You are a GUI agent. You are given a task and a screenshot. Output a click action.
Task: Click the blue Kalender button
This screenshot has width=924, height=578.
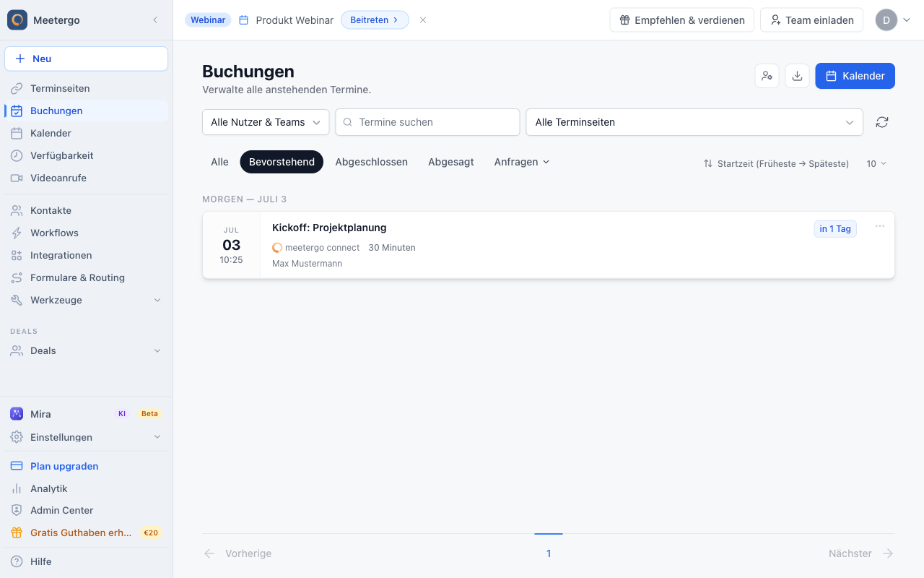[855, 76]
